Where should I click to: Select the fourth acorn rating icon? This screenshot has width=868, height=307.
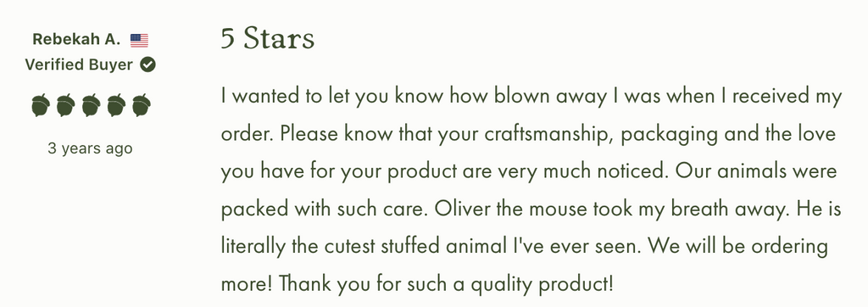point(115,104)
